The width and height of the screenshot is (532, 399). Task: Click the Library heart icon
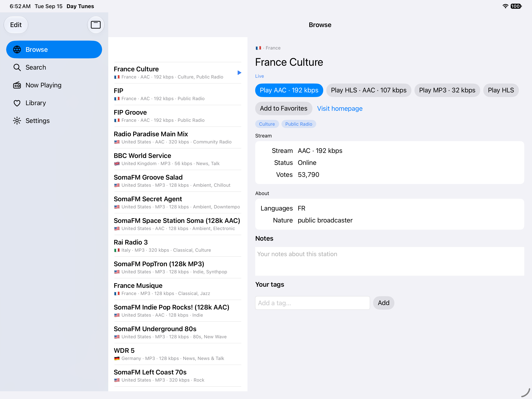[17, 103]
